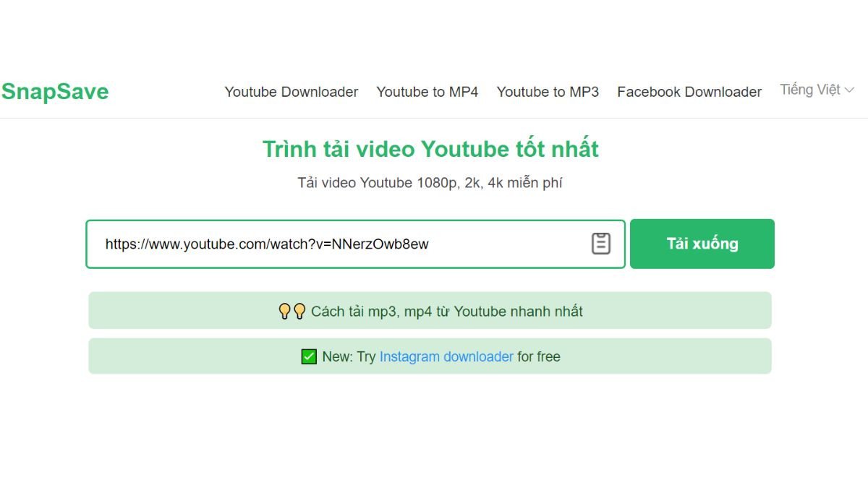Select Youtube to MP4 from navigation
This screenshot has height=488, width=868.
427,92
